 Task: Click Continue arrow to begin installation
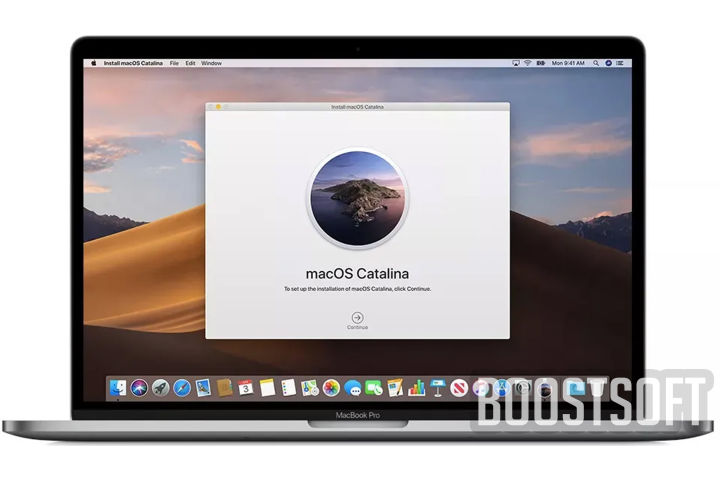point(357,318)
